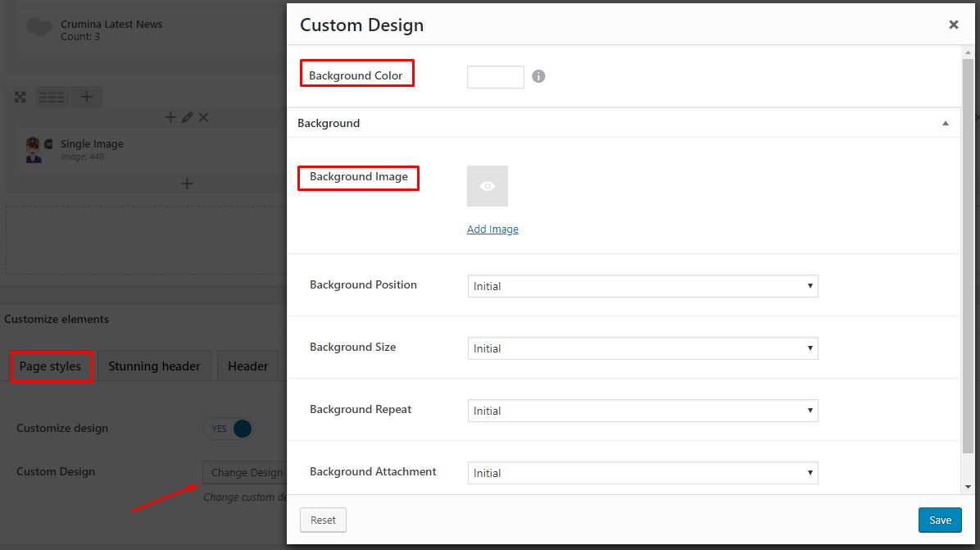Click the Add Image link
The height and width of the screenshot is (550, 980).
(492, 229)
